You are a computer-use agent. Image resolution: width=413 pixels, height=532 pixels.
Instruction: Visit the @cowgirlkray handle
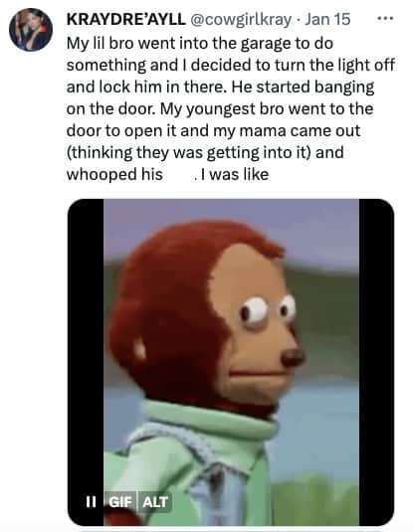(241, 20)
